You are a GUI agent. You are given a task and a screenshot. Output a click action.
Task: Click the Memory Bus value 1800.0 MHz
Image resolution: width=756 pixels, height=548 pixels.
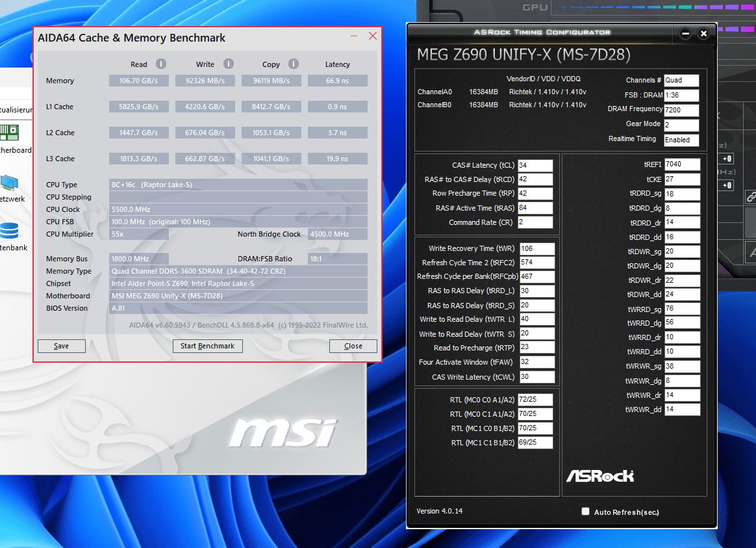click(x=139, y=259)
